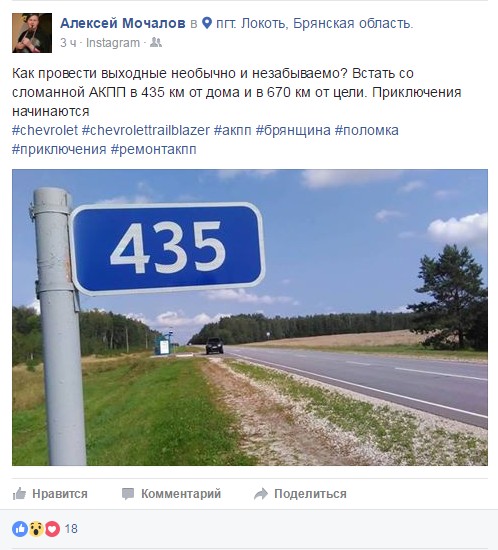Screen dimensions: 498x550
Task: Click the blue like reaction icon
Action: tap(20, 529)
